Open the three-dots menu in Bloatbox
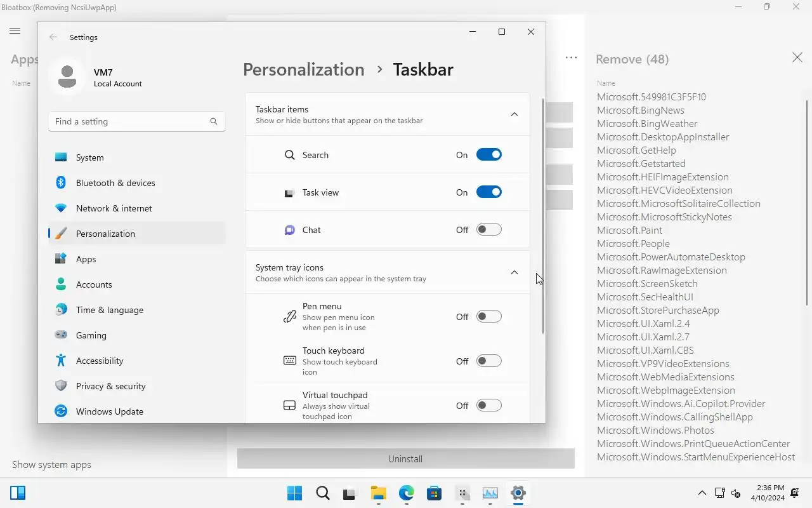 572,58
